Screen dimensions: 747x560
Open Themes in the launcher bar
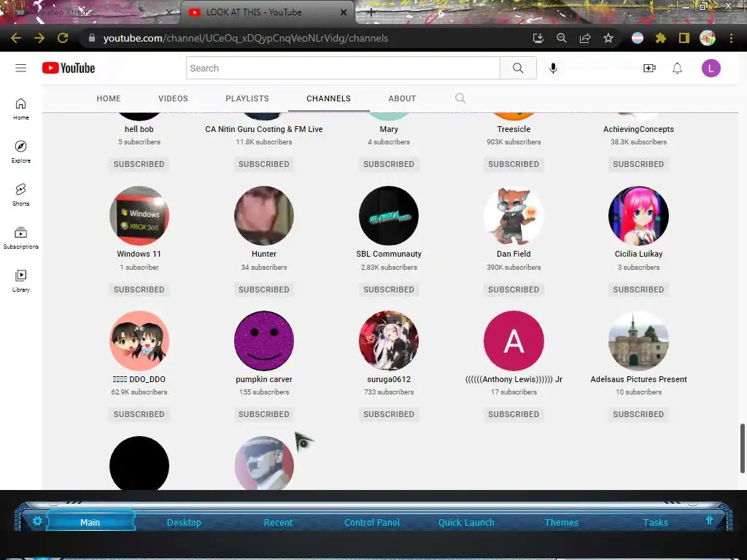(x=561, y=522)
